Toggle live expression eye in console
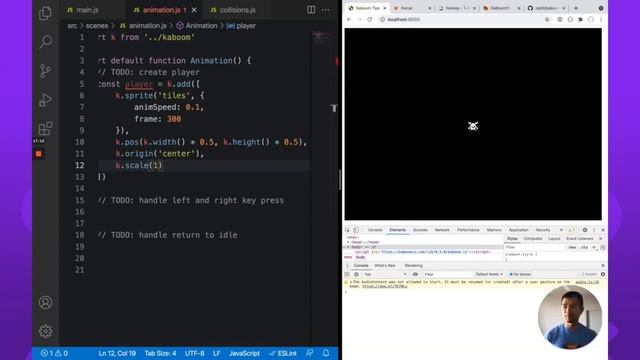 415,274
